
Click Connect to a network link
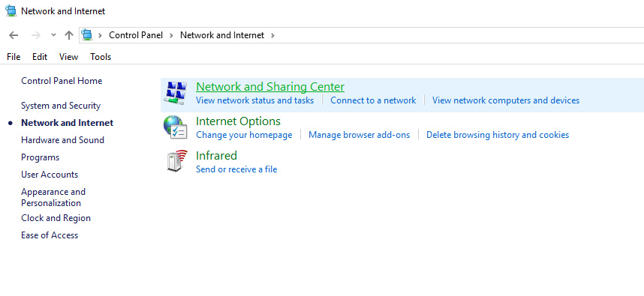pos(373,100)
